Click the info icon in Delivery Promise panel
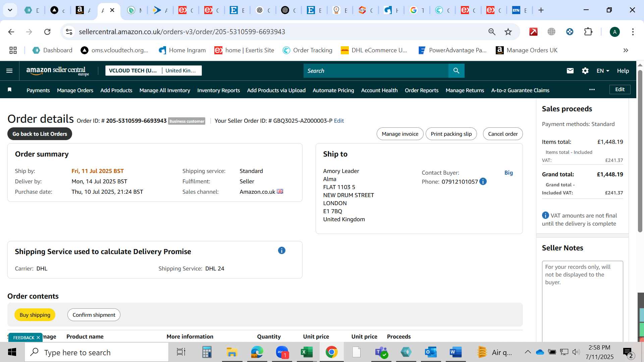 [281, 250]
